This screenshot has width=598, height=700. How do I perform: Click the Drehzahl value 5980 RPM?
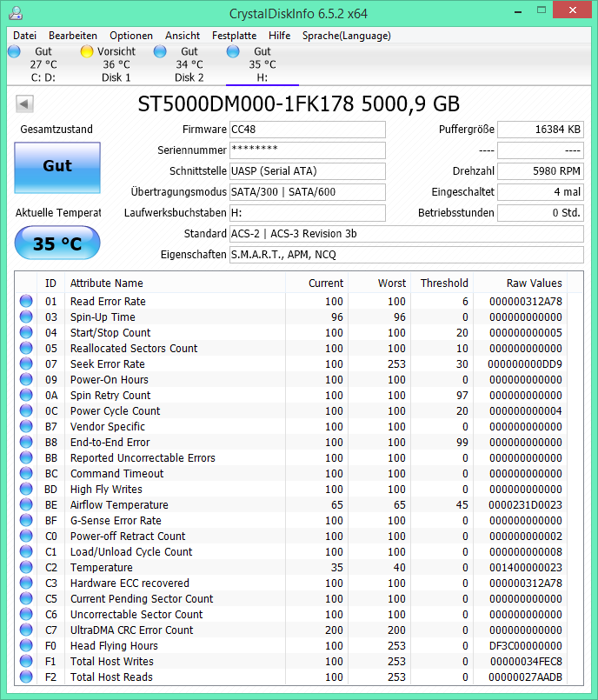pyautogui.click(x=541, y=171)
